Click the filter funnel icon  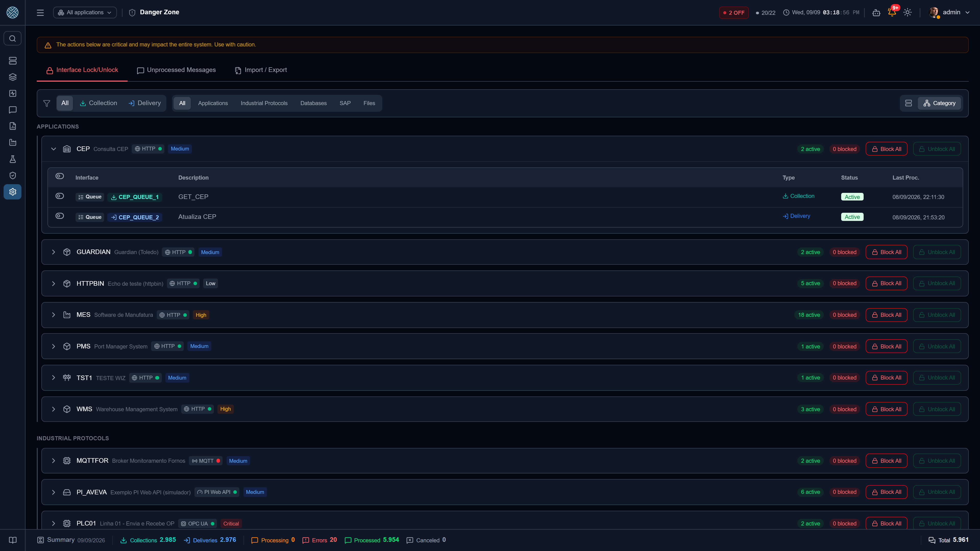(x=47, y=103)
